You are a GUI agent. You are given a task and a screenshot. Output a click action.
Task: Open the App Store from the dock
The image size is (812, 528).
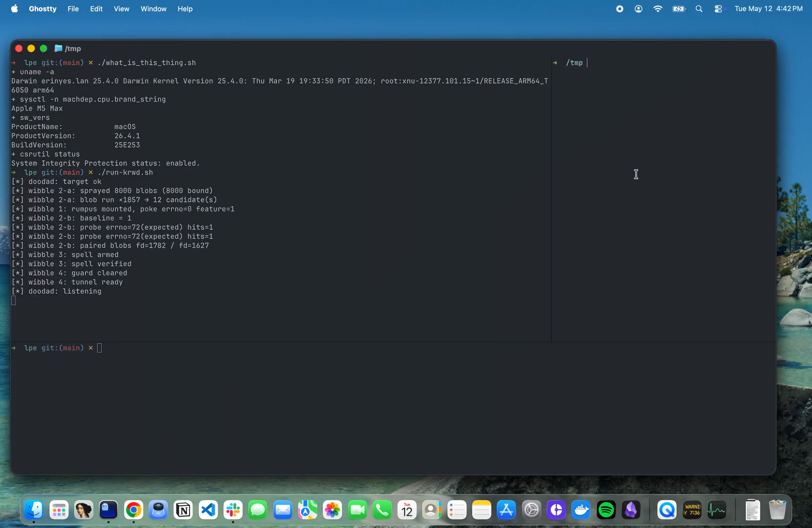[x=507, y=510]
